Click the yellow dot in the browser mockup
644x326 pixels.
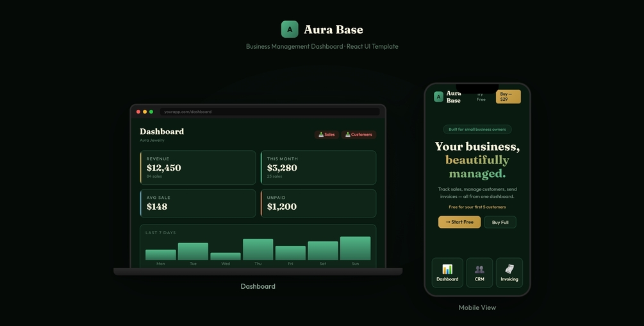point(145,112)
